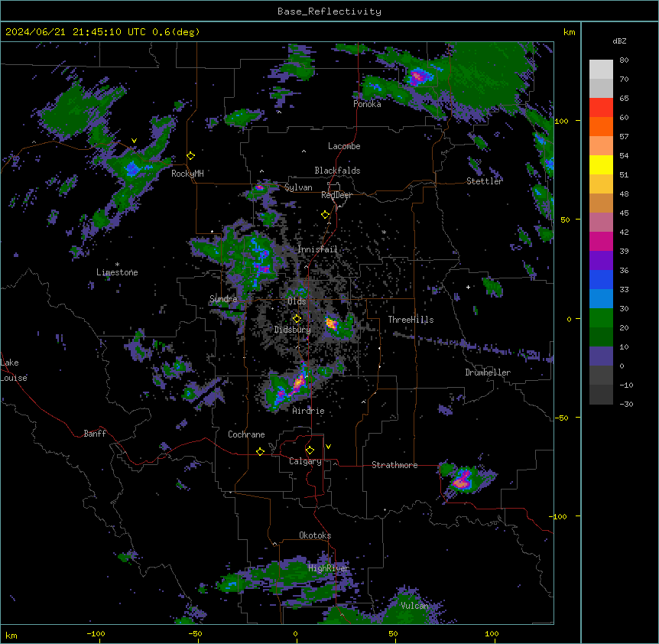Select the yellow diamond marker above Calgary label
The height and width of the screenshot is (644, 659).
coord(310,450)
